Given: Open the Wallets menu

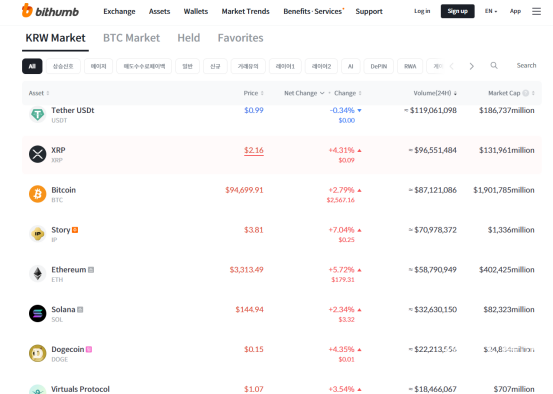Looking at the screenshot, I should (x=196, y=11).
